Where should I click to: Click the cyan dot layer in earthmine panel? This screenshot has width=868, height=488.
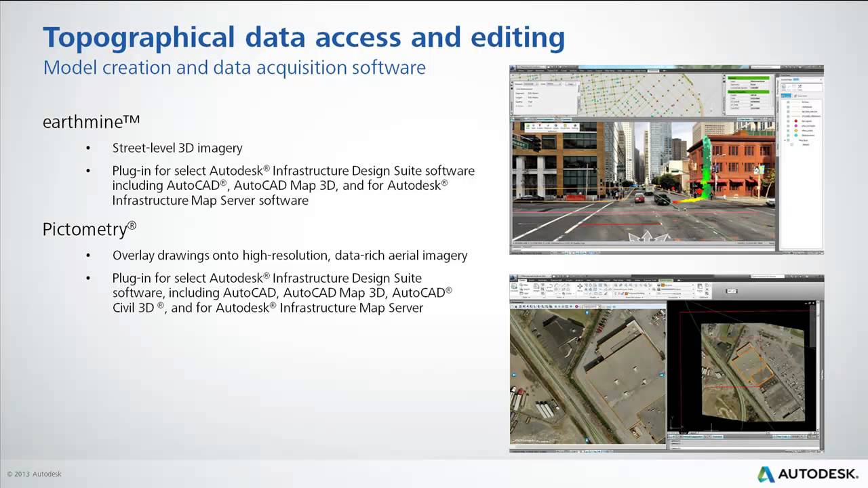796,136
